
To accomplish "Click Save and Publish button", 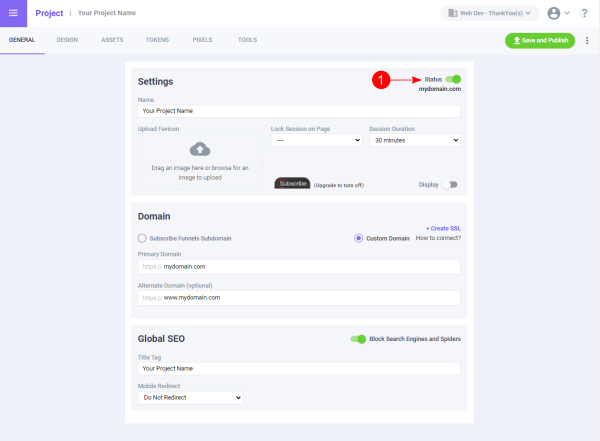I will click(540, 40).
